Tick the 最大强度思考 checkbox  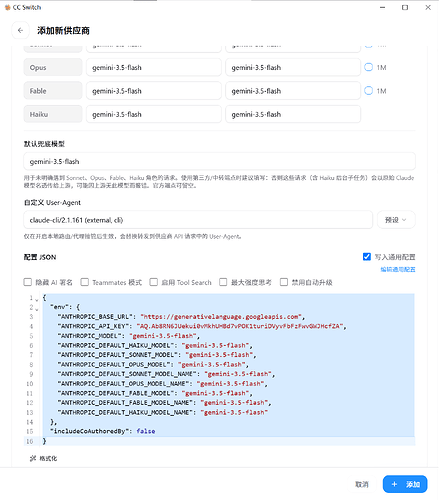(x=223, y=282)
